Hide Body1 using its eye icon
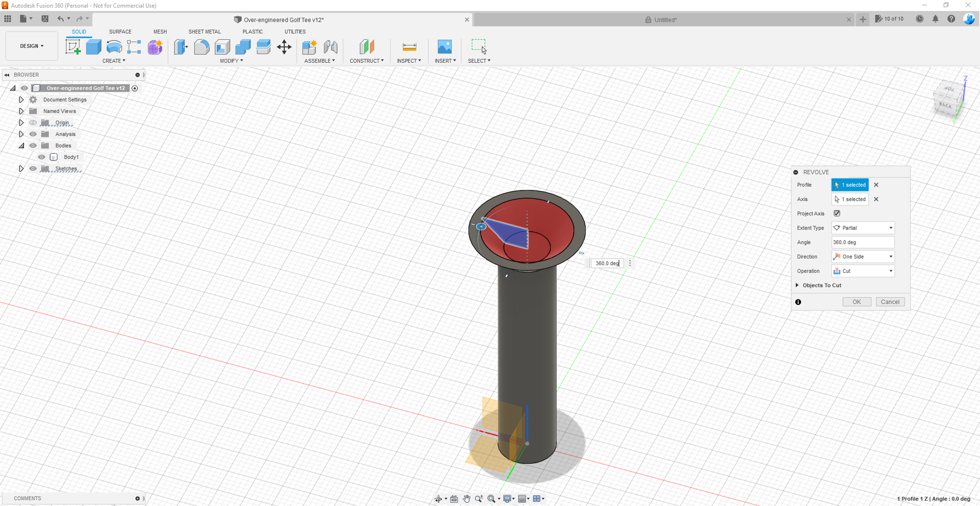 pyautogui.click(x=41, y=157)
